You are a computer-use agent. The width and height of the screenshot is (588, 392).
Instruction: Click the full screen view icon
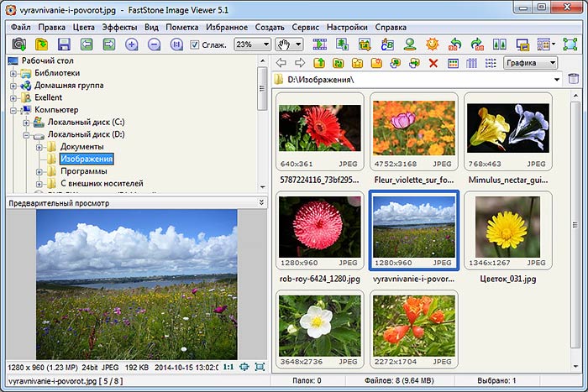(570, 44)
